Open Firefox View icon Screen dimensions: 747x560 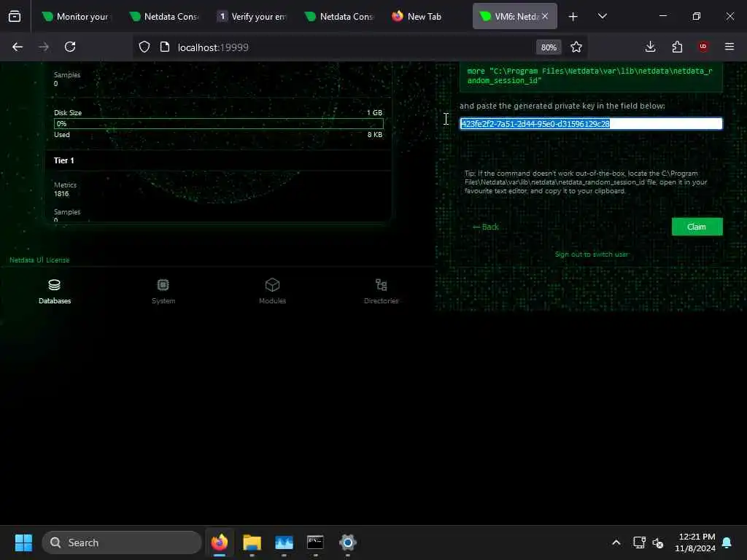[x=15, y=17]
